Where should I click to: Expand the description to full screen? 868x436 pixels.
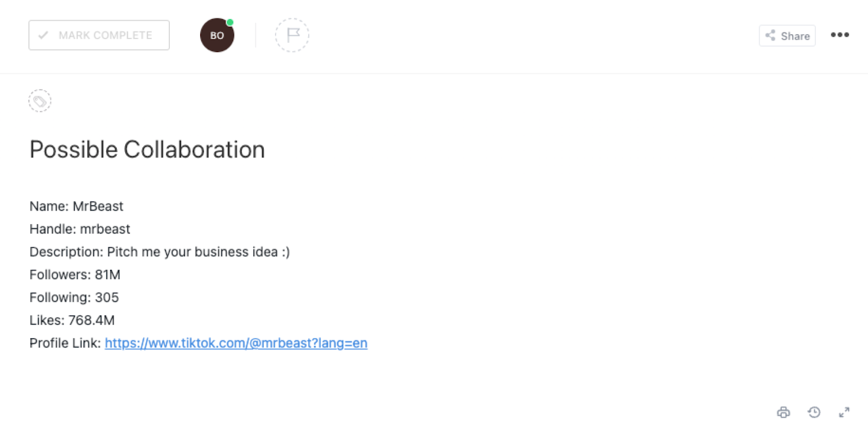pos(844,413)
